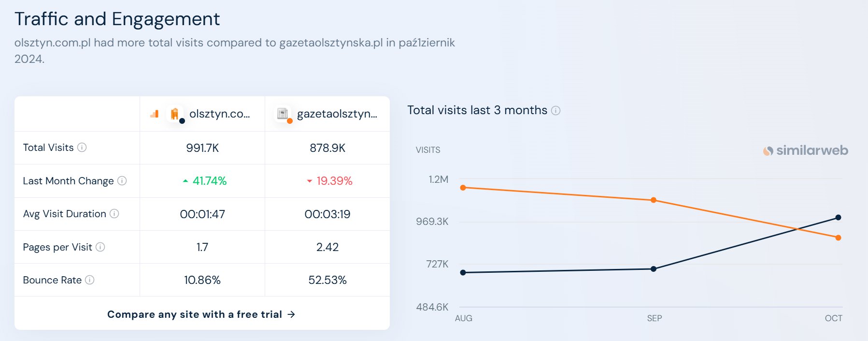Click the orange data point for AUG
The height and width of the screenshot is (341, 868).
click(x=463, y=188)
